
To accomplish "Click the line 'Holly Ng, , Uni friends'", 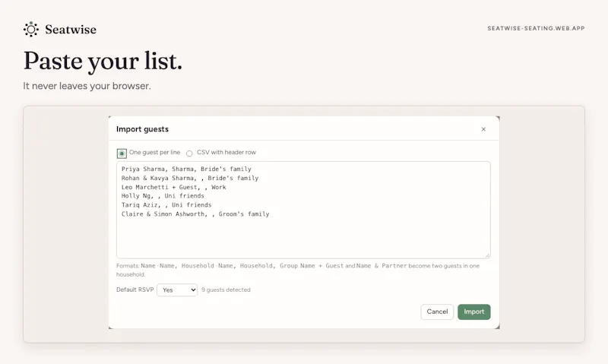I will point(163,196).
